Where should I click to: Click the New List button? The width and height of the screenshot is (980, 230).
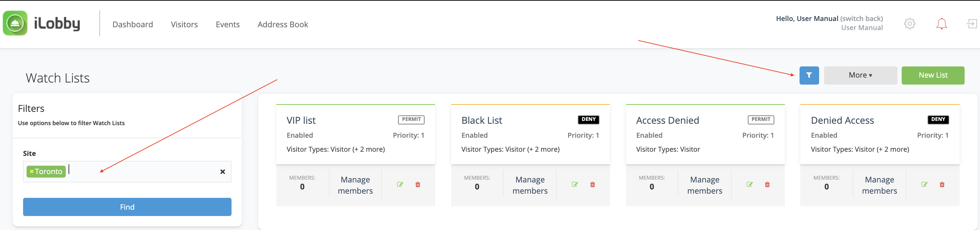(x=933, y=75)
